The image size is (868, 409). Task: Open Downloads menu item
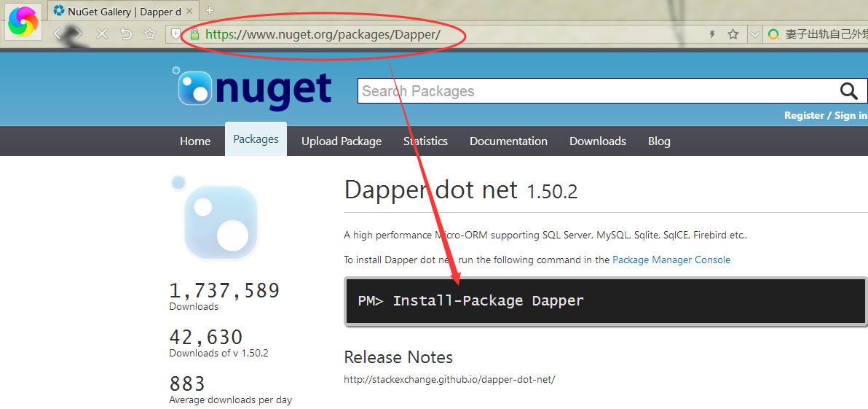coord(597,141)
